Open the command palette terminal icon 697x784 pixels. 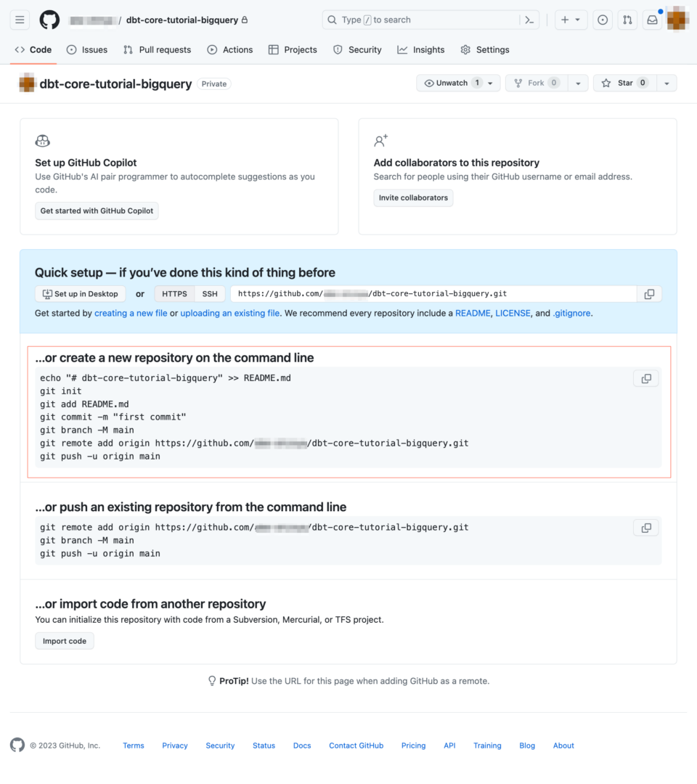click(529, 20)
